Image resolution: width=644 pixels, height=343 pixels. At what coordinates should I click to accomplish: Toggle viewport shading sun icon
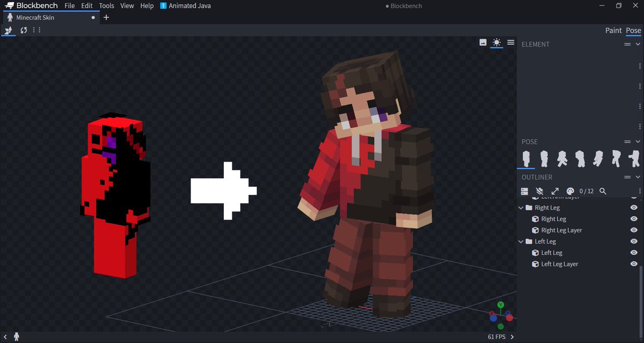point(496,42)
